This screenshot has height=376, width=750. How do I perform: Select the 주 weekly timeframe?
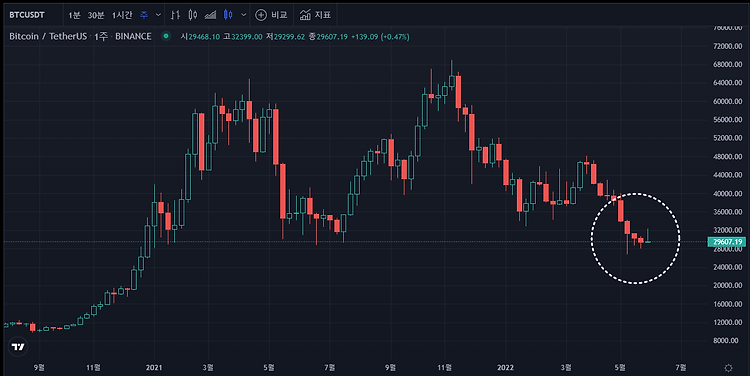pyautogui.click(x=144, y=15)
